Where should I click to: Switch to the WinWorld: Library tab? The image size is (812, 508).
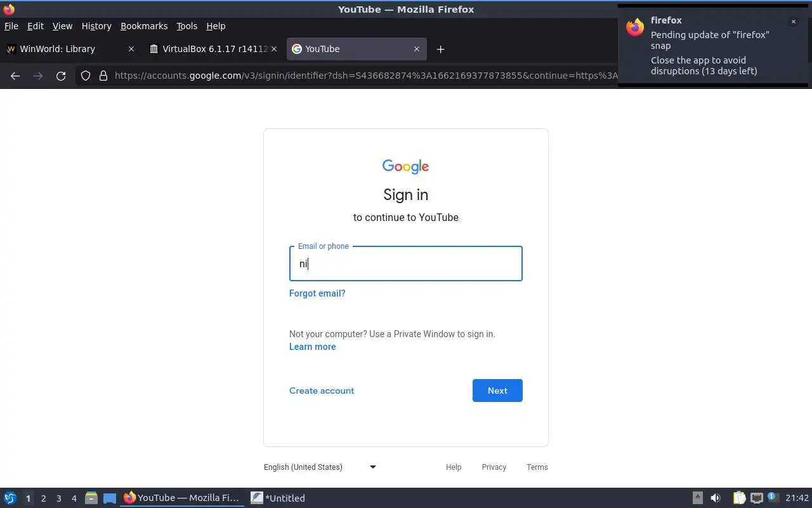click(x=70, y=49)
